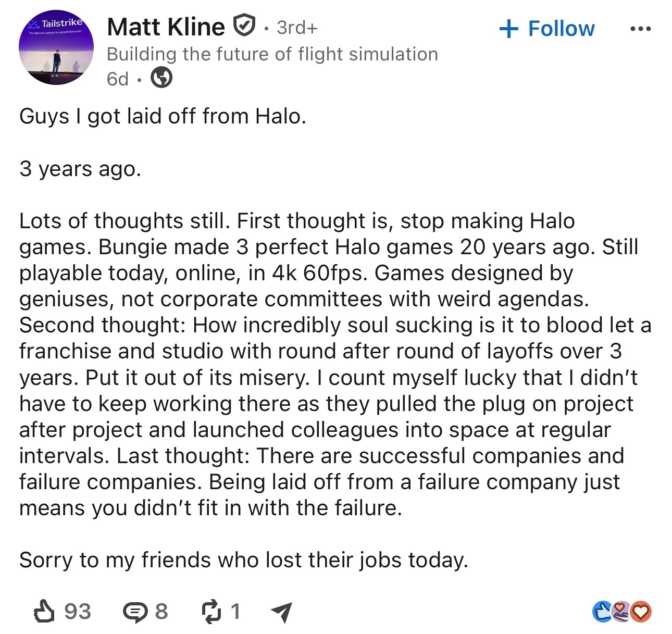This screenshot has height=634, width=672.
Task: Open comments via the speech bubble icon
Action: 135,612
